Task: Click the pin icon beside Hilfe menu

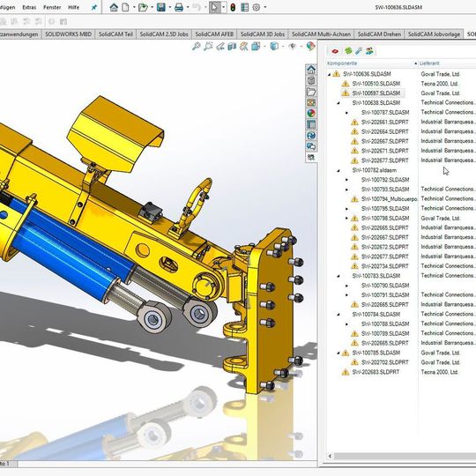Action: 94,8
